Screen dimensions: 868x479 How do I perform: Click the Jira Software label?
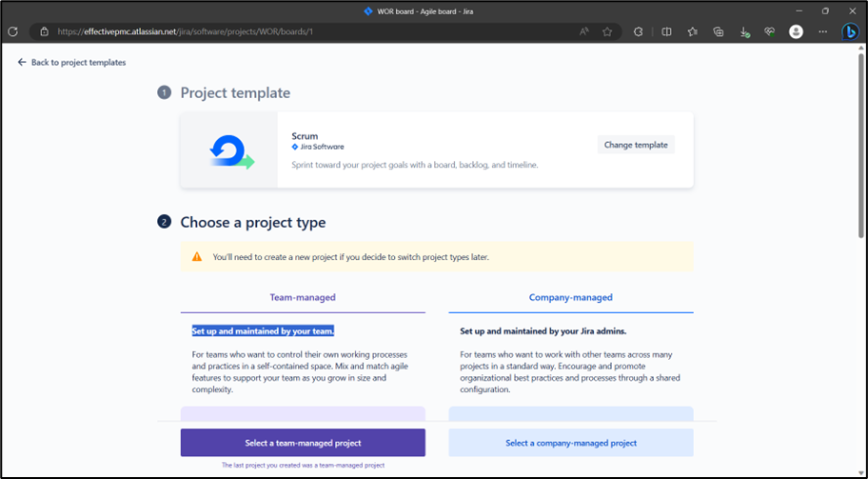[x=318, y=147]
